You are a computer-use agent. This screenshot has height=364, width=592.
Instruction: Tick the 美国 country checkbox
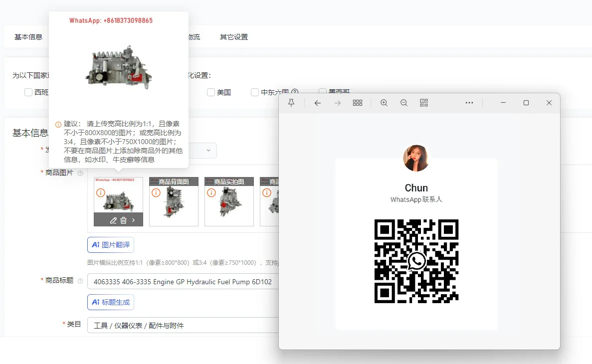pyautogui.click(x=211, y=92)
